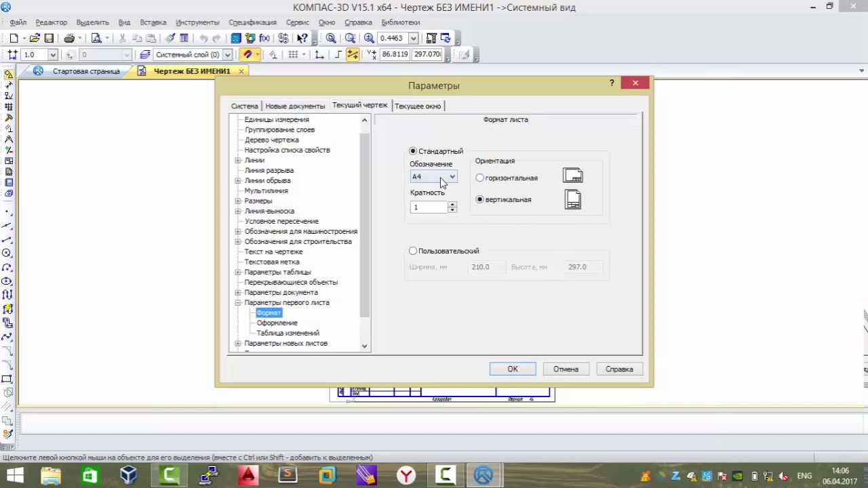Open the Файл menu

click(x=18, y=22)
